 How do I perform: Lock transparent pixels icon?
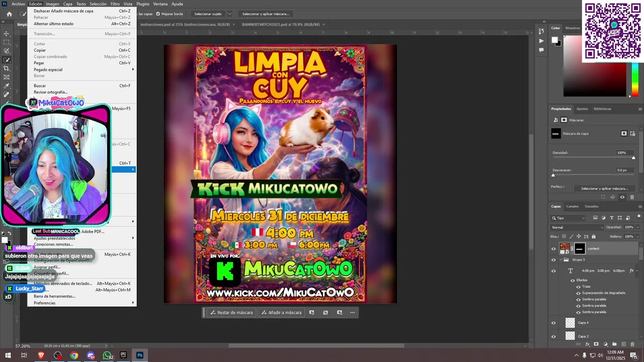(x=563, y=236)
